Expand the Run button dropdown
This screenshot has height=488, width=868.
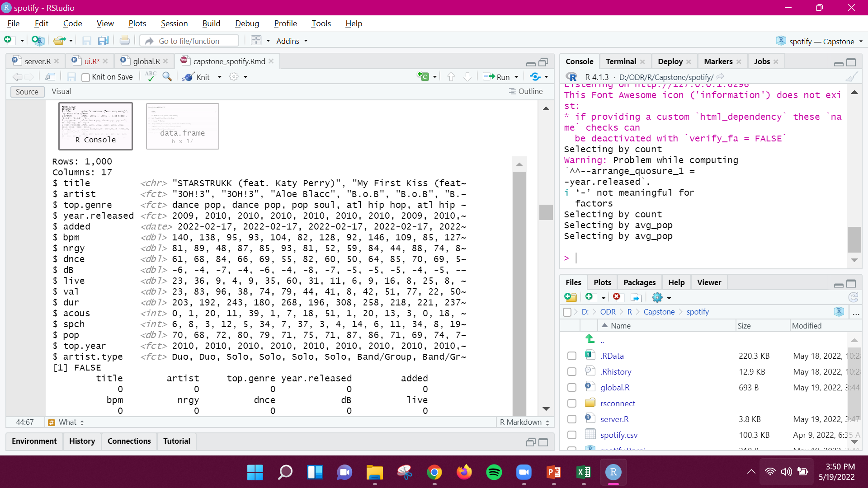coord(515,77)
